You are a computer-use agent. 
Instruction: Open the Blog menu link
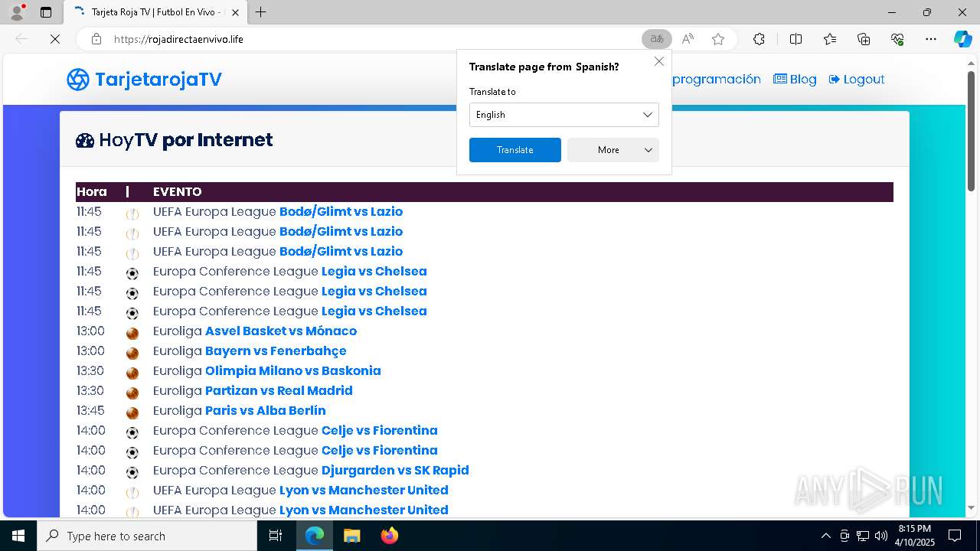795,79
